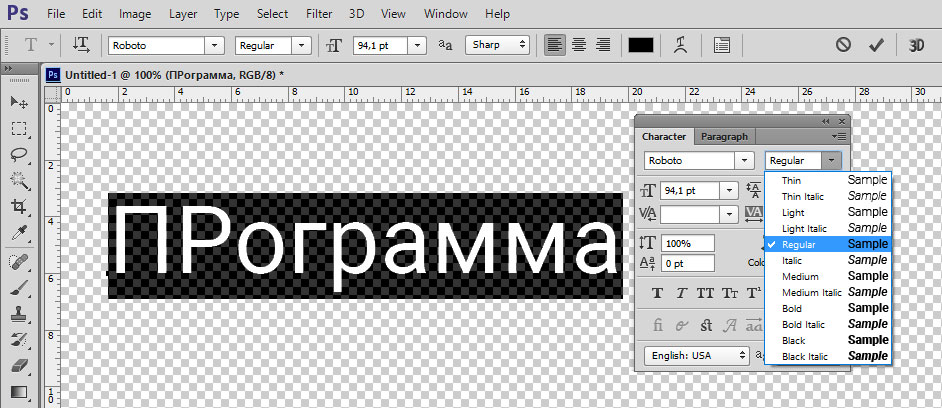Choose Light Italic font style

(828, 228)
